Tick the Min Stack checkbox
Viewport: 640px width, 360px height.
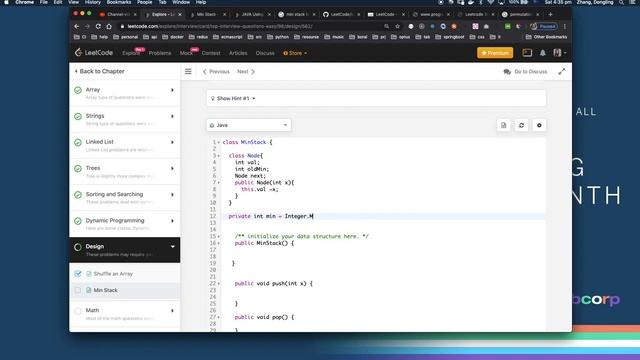pyautogui.click(x=78, y=290)
